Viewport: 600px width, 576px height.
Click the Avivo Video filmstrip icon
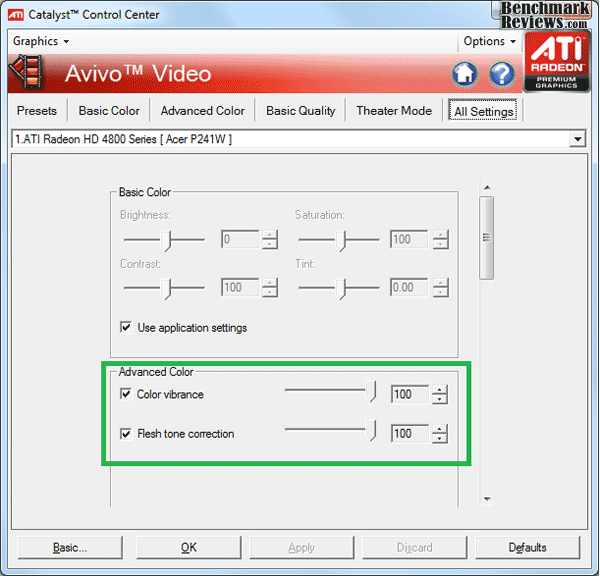click(27, 71)
